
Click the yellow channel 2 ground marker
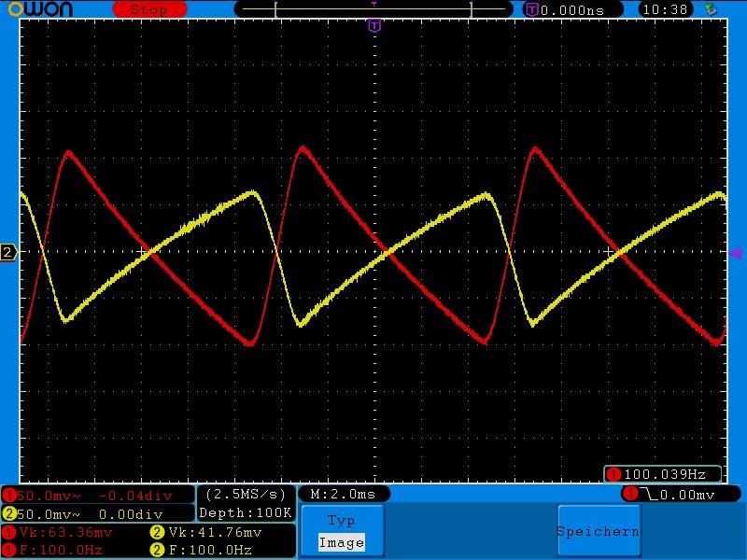(8, 252)
